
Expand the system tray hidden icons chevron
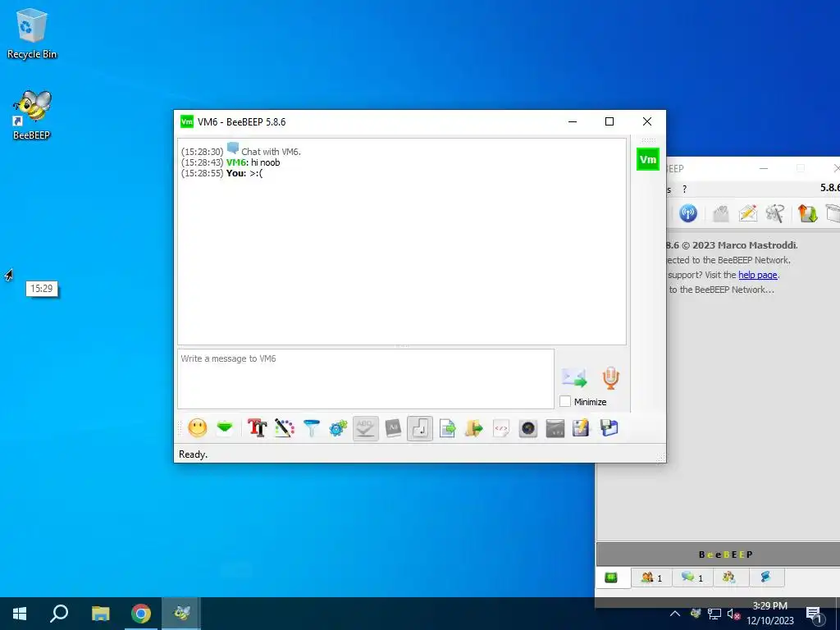[x=675, y=614]
